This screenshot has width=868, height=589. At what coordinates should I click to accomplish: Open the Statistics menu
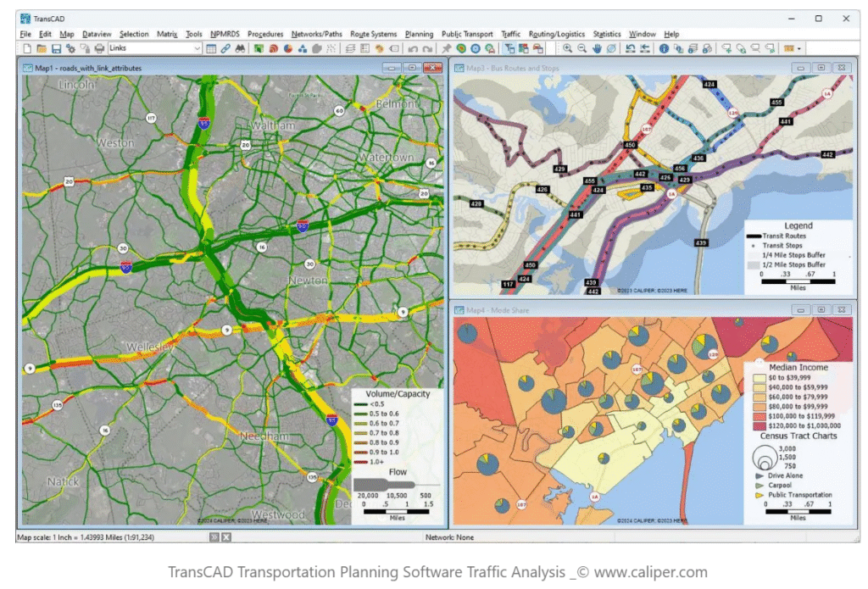click(x=607, y=34)
